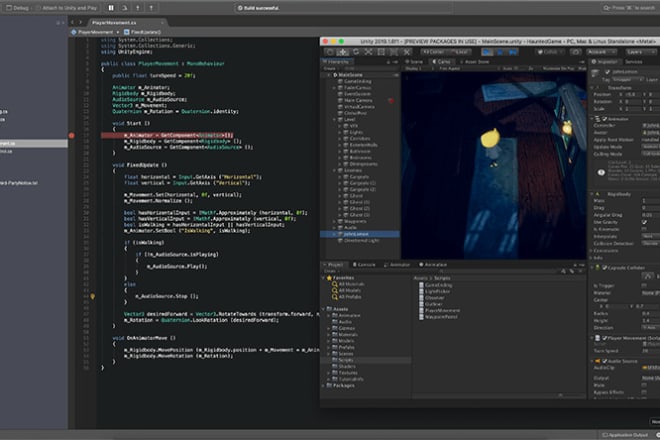Open Attach to Unity and Play target
This screenshot has width=660, height=440.
coord(66,8)
